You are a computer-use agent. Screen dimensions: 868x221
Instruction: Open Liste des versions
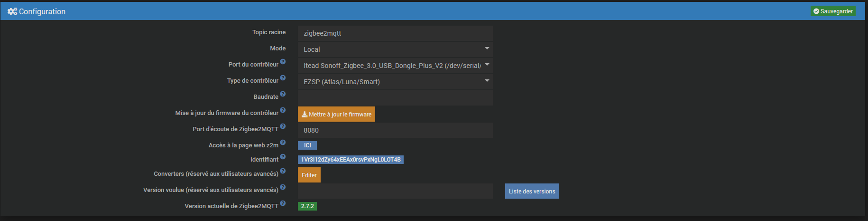(532, 191)
